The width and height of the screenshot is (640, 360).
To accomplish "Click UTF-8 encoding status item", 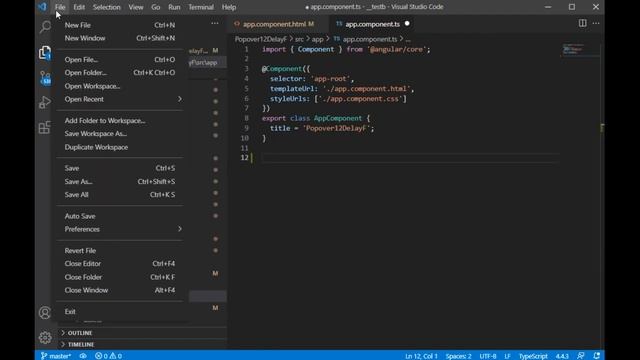I will click(x=487, y=356).
